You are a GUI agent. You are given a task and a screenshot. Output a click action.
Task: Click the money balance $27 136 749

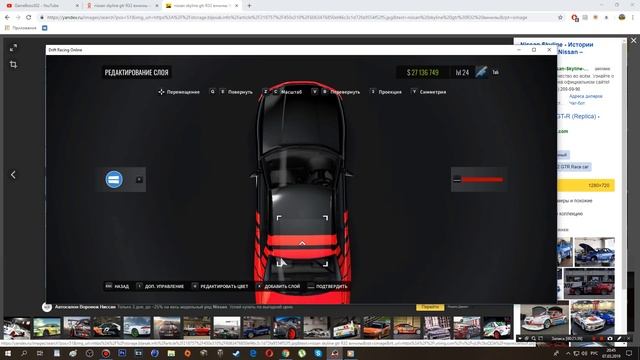[x=422, y=73]
